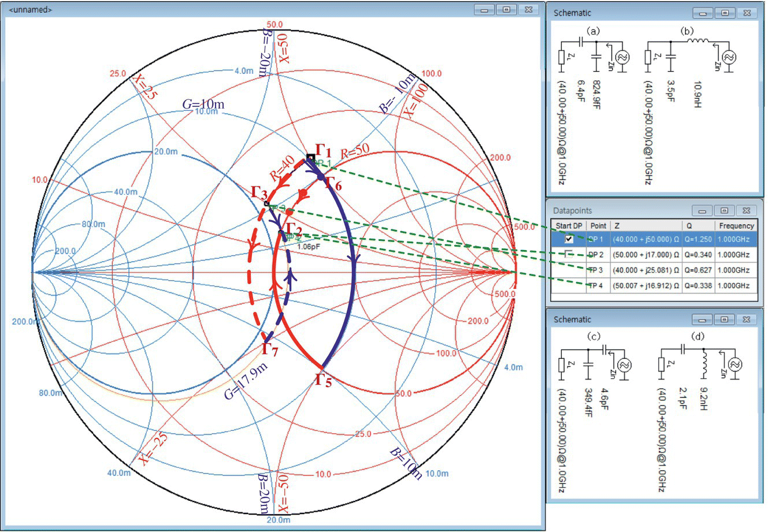768x532 pixels.
Task: Select the ZL load symbol in circuit (b)
Action: click(x=648, y=57)
